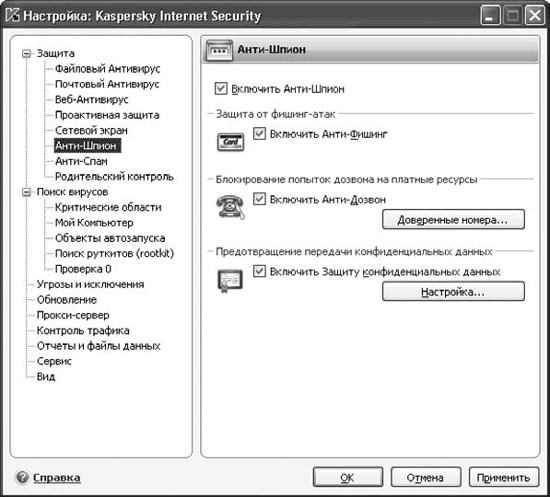Click the Anti-Spy header icon
The width and height of the screenshot is (550, 497).
click(x=219, y=50)
